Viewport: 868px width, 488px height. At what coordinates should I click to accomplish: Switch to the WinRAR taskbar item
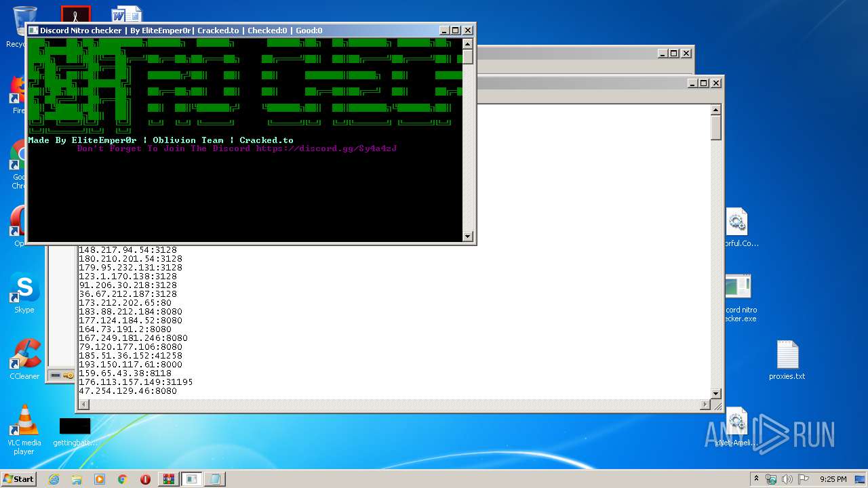[168, 479]
